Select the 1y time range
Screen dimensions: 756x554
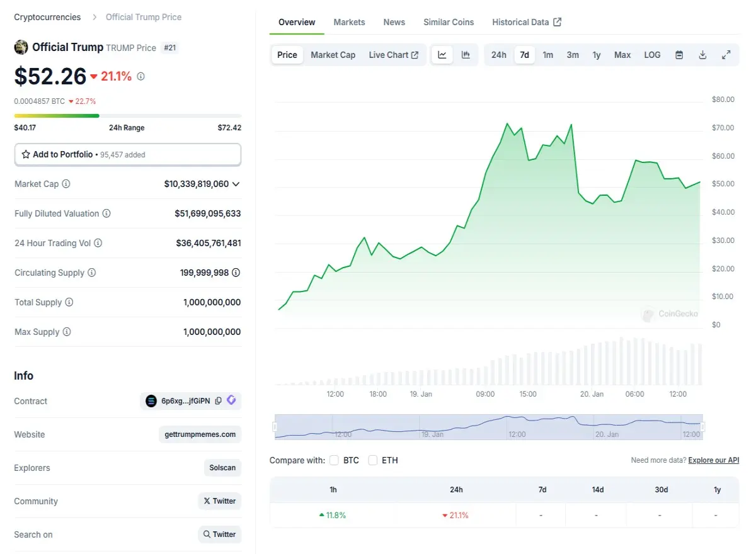click(597, 55)
